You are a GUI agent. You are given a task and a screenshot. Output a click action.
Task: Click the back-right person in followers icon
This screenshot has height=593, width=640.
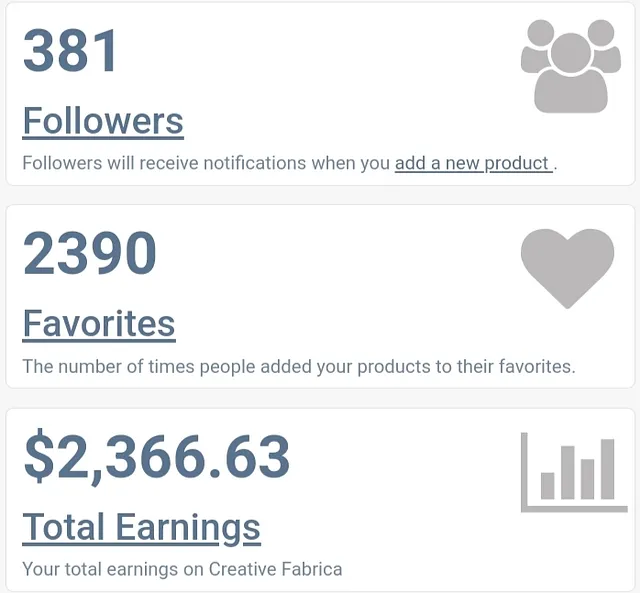(604, 46)
